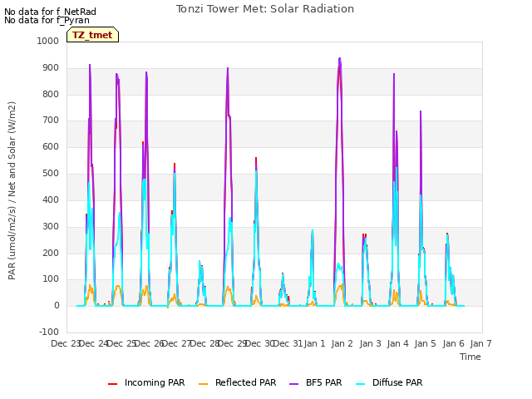Viewport: 532px width, 399px height.
Task: Click 'No data for f_NetRad' message
Action: (50, 12)
